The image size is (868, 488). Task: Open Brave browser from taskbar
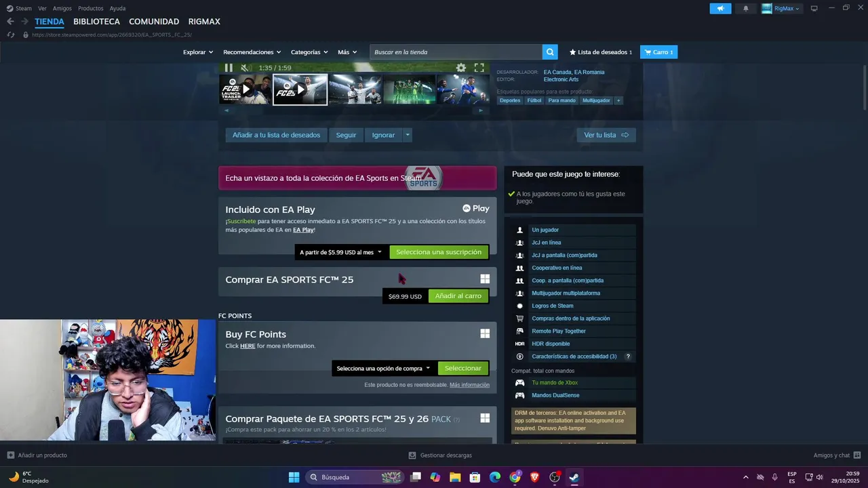click(x=534, y=477)
